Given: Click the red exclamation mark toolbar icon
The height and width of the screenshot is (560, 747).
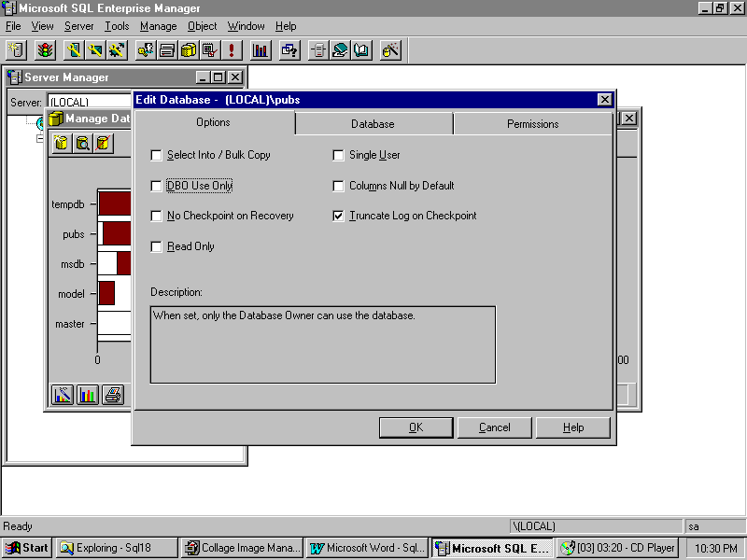Looking at the screenshot, I should (232, 50).
